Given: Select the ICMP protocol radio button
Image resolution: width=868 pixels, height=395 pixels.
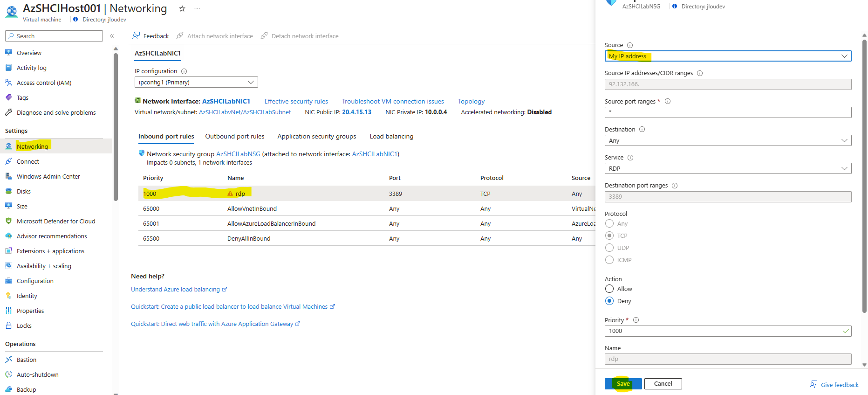Looking at the screenshot, I should click(609, 260).
